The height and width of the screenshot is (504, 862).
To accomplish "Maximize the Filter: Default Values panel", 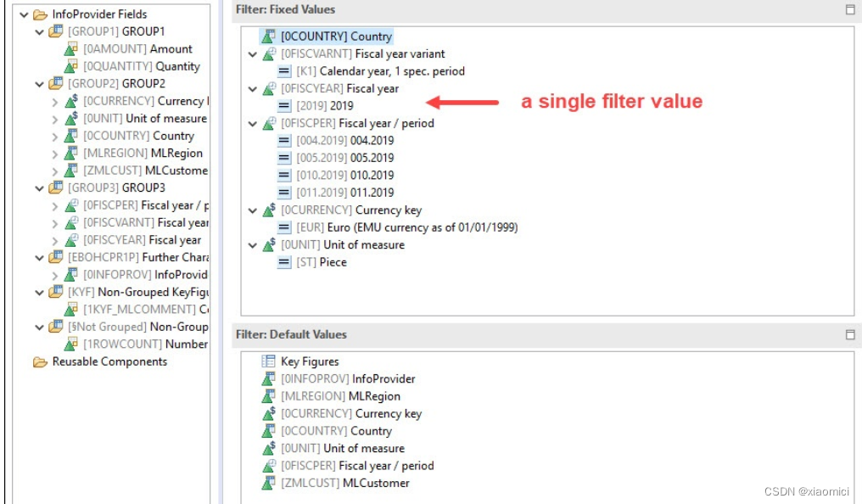I will (x=850, y=333).
